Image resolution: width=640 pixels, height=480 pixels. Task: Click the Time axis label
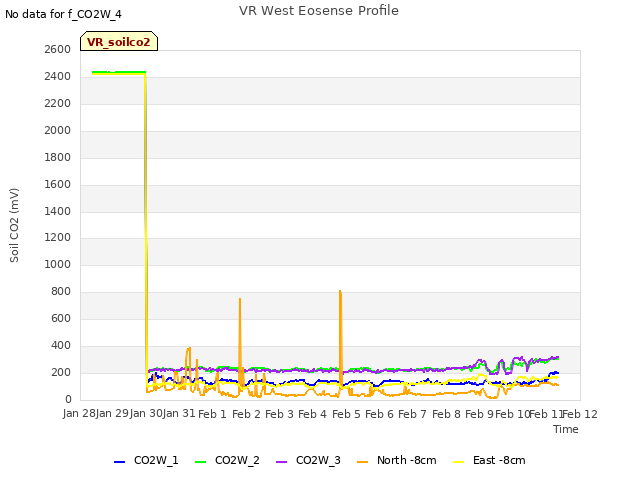pyautogui.click(x=566, y=429)
